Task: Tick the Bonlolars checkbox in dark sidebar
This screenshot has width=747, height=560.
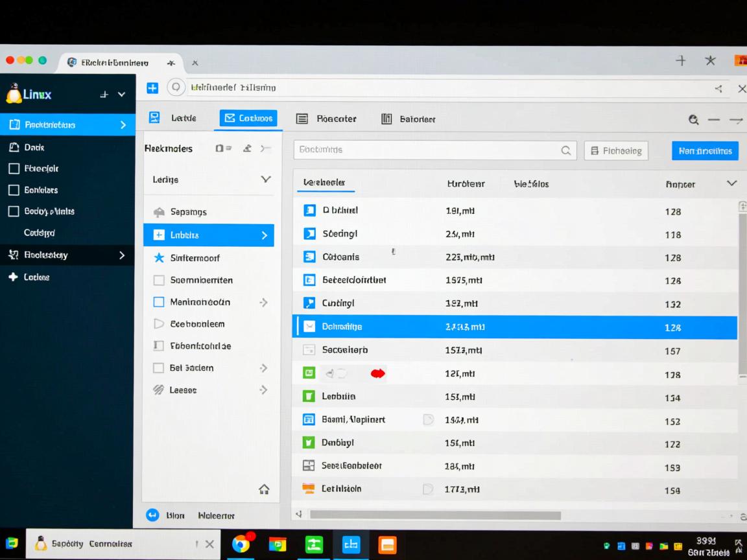Action: click(14, 190)
